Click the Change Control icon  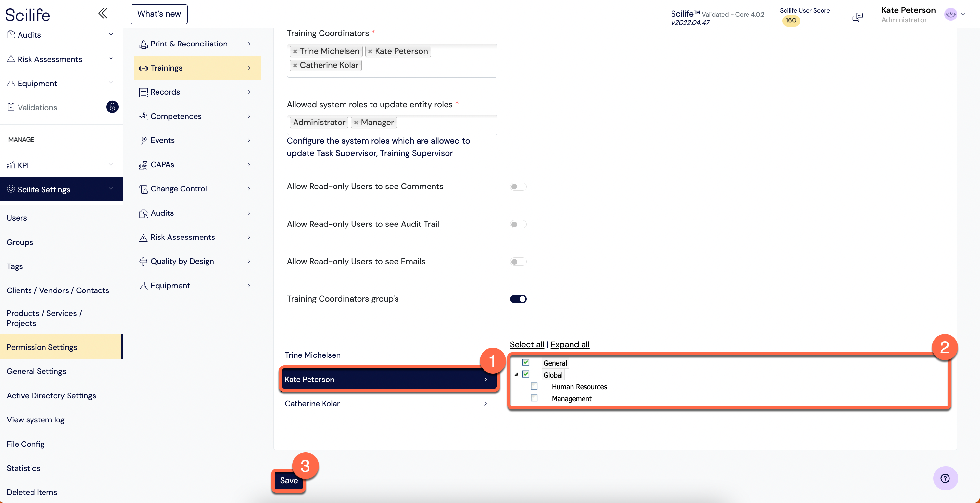pos(144,189)
